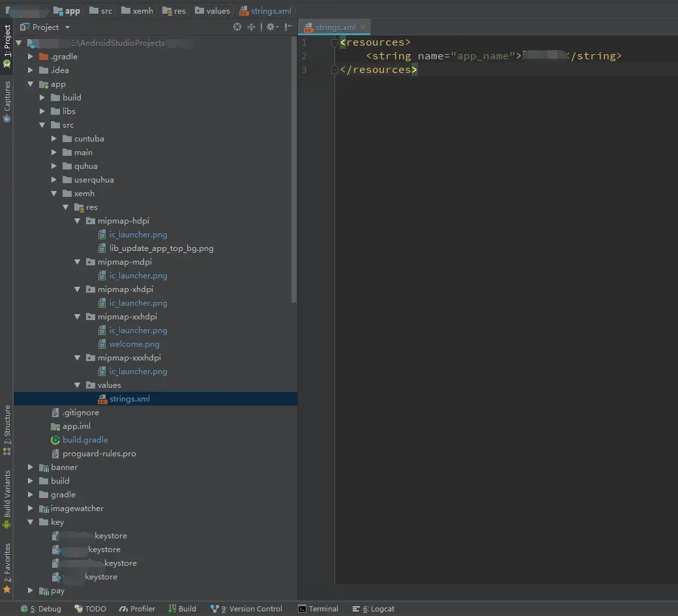Expand the .idea folder
678x616 pixels.
pos(30,70)
